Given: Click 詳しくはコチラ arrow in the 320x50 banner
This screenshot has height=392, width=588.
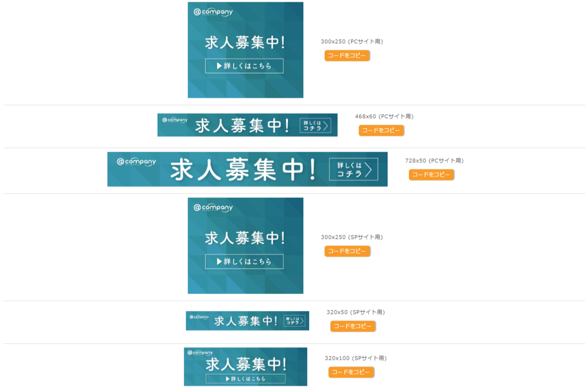Looking at the screenshot, I should pyautogui.click(x=294, y=321).
